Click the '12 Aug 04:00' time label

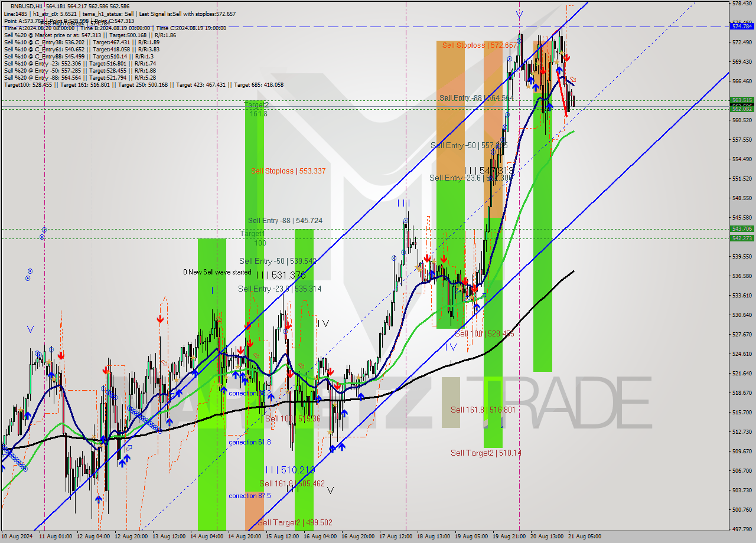click(x=93, y=537)
